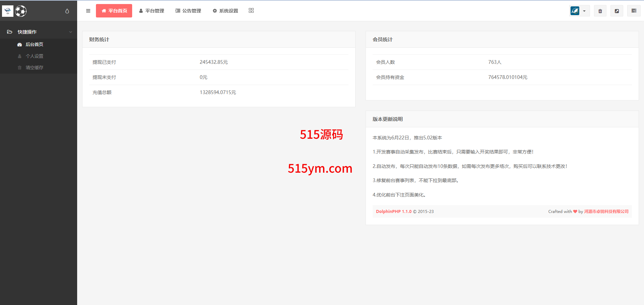Click the soccer ball logo in sidebar header

pyautogui.click(x=21, y=11)
